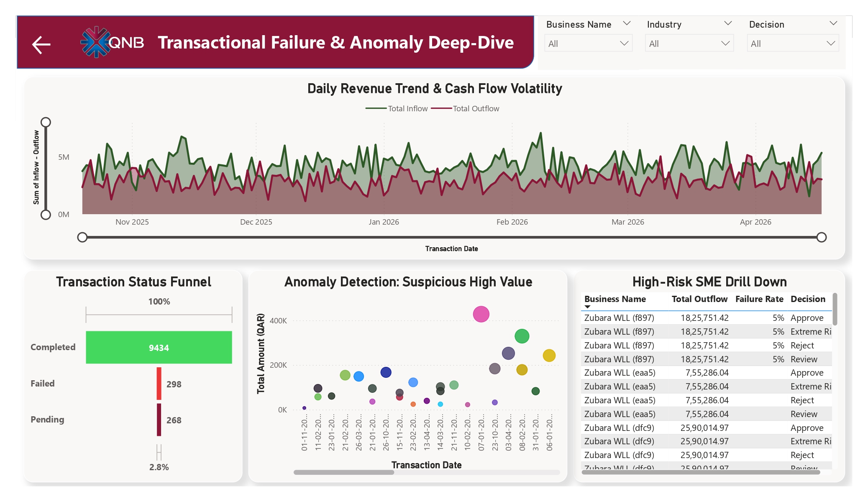
Task: Click left handle of Transaction Date zoom slider
Action: (82, 237)
